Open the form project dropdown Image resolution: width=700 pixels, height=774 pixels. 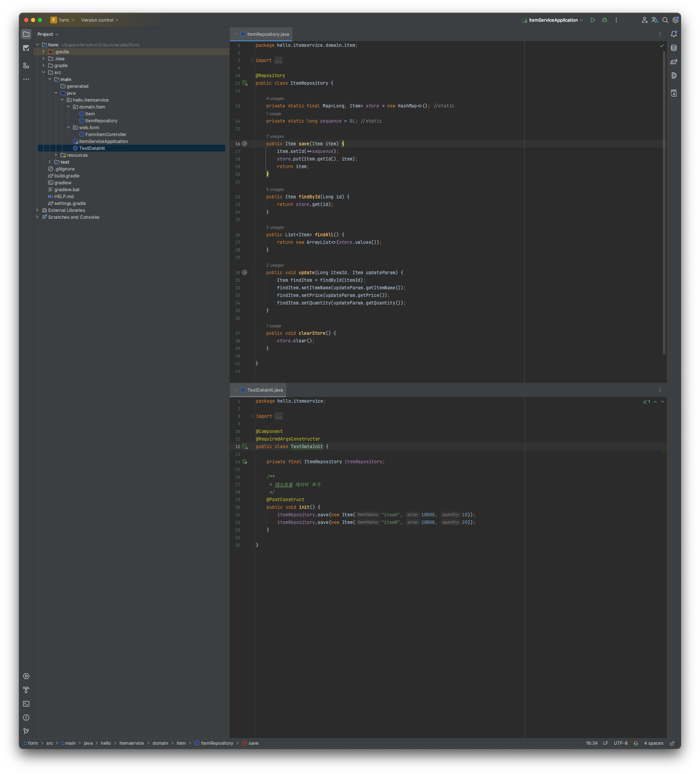click(x=63, y=20)
